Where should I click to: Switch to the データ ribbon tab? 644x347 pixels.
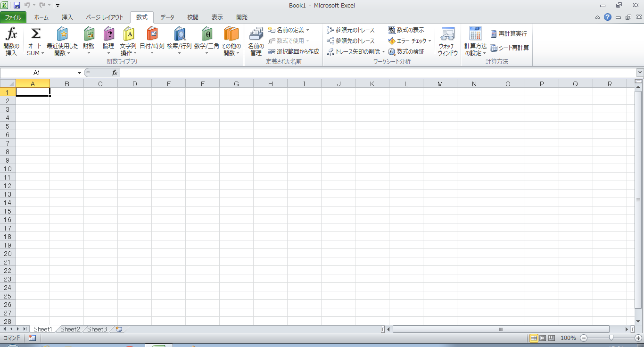coord(167,17)
